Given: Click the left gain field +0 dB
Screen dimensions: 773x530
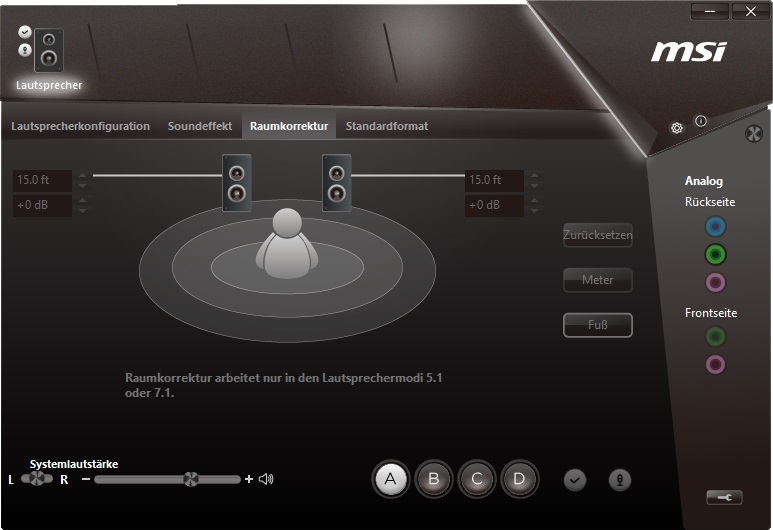Looking at the screenshot, I should [x=42, y=205].
